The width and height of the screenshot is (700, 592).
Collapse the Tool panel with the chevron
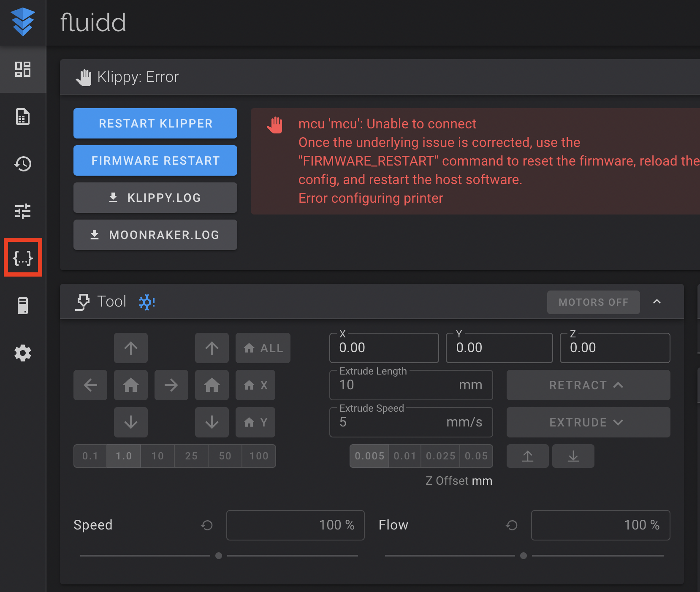coord(657,301)
